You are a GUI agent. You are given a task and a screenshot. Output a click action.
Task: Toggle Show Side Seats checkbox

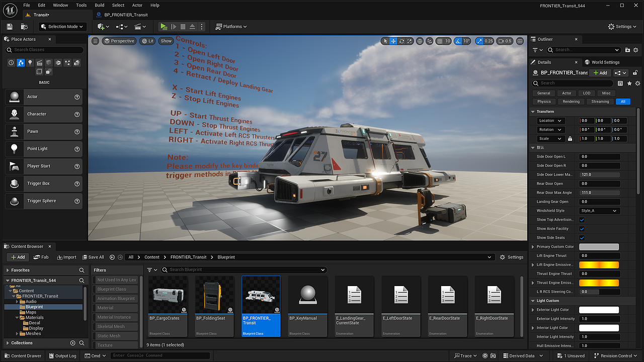pos(582,238)
